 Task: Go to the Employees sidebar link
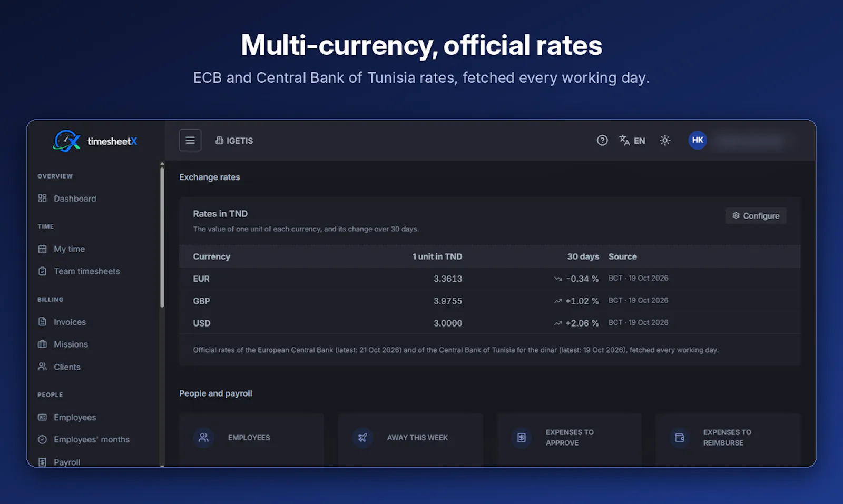click(x=75, y=418)
